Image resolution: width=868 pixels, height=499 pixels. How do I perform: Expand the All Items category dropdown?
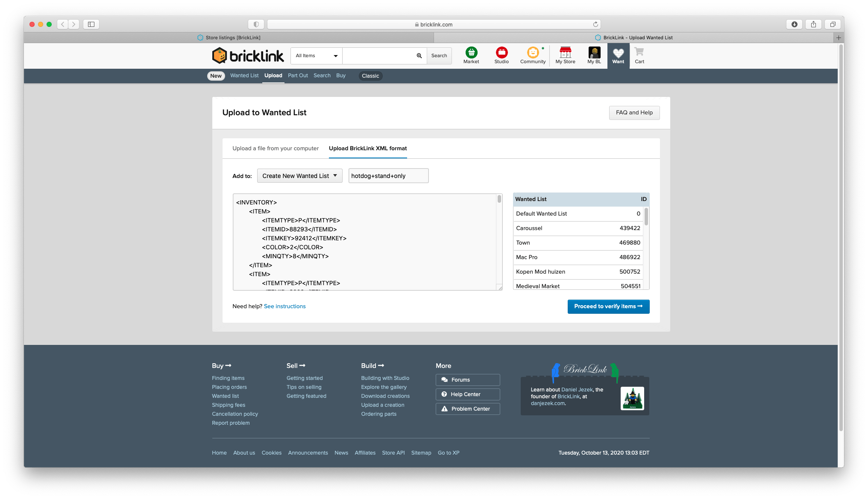[x=316, y=56]
